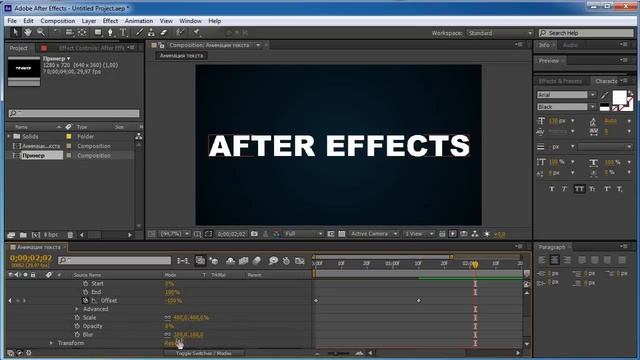Open the Active Camera view dropdown

tap(373, 234)
